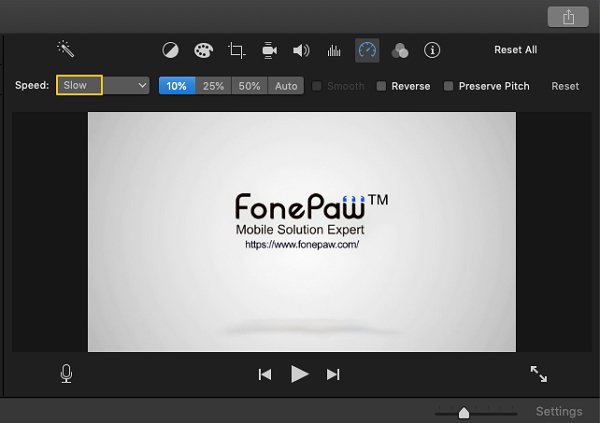
Task: Select Auto speed option
Action: tap(286, 85)
